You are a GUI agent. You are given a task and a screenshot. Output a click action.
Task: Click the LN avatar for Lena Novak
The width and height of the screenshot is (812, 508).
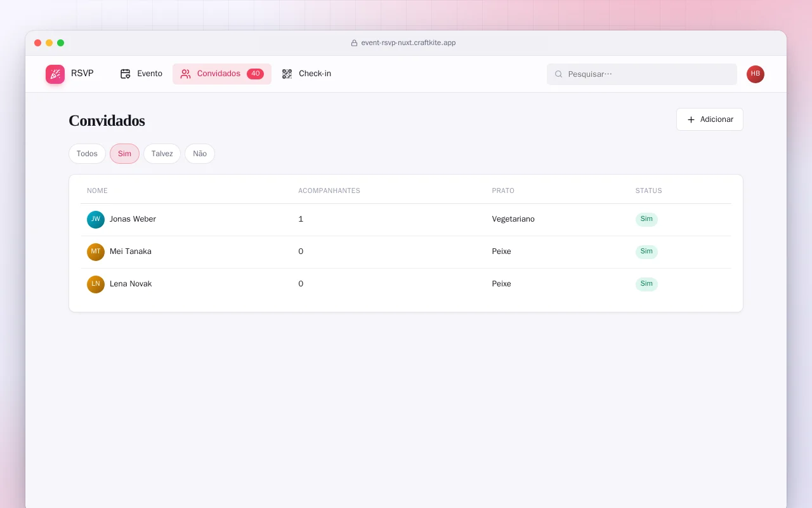click(96, 284)
